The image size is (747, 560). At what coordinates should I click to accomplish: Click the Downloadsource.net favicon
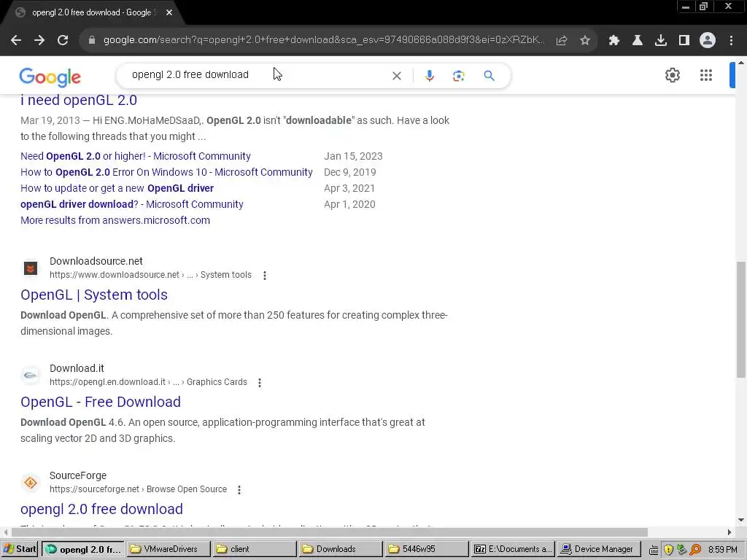[x=31, y=268]
